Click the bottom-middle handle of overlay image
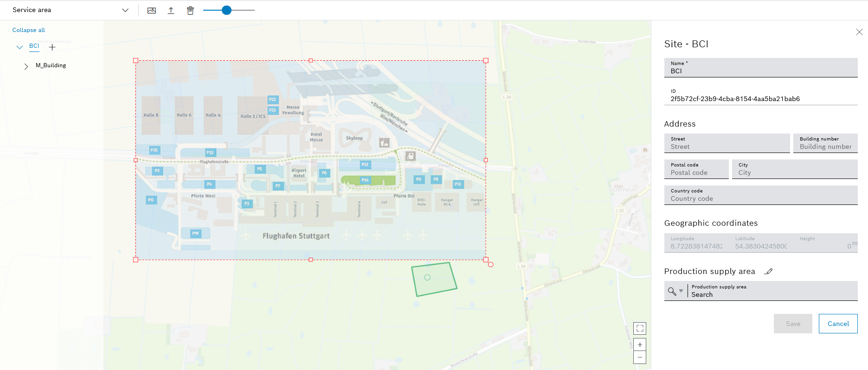The image size is (868, 370). pos(311,260)
